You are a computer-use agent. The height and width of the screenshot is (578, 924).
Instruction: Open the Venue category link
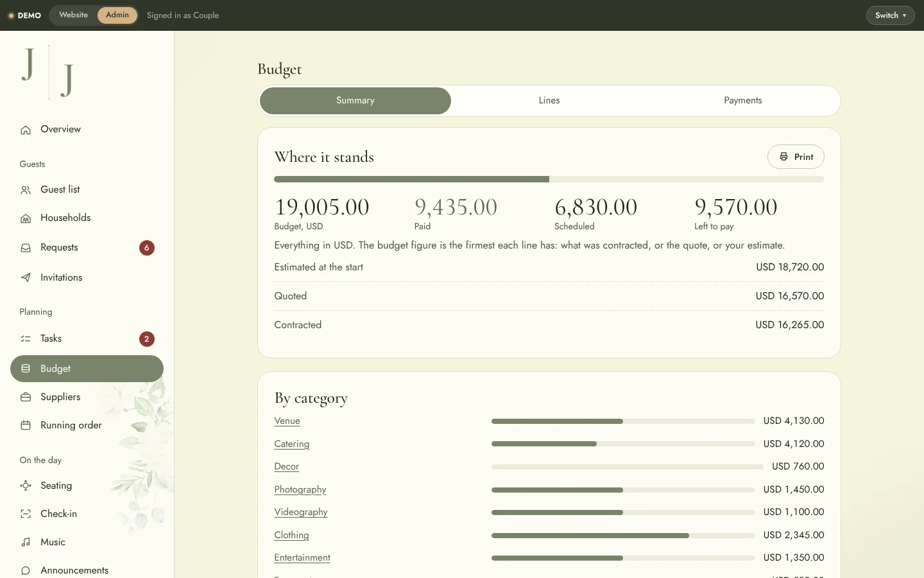pyautogui.click(x=287, y=421)
